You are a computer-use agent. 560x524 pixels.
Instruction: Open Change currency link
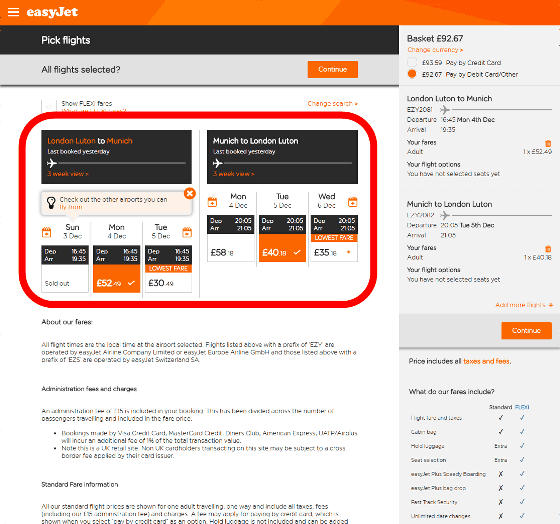pos(435,50)
